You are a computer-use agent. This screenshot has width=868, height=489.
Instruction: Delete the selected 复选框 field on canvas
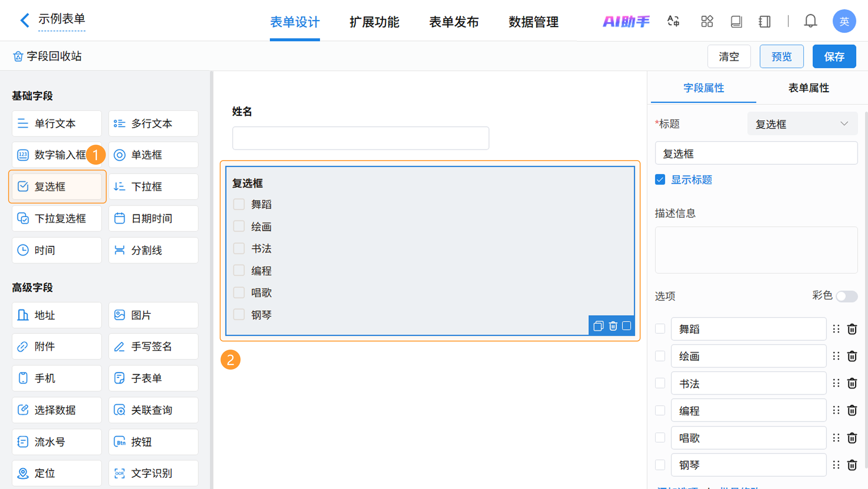pos(613,326)
